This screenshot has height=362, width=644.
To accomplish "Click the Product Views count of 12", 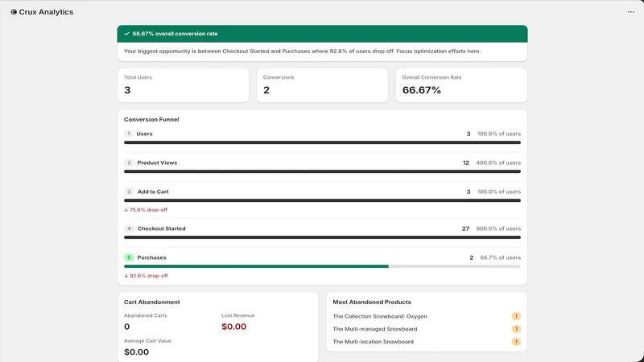I will tap(466, 163).
